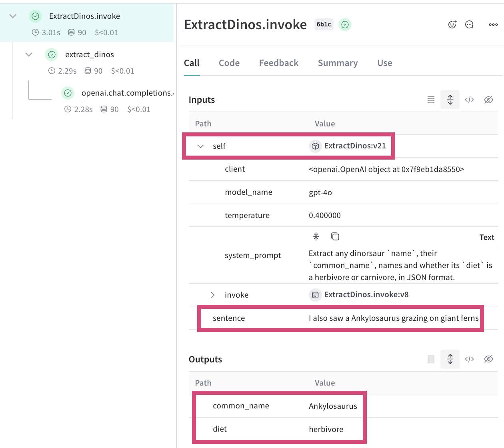Click status icon of extract_dinos tree row
Screen dimensions: 504x448
click(x=52, y=54)
